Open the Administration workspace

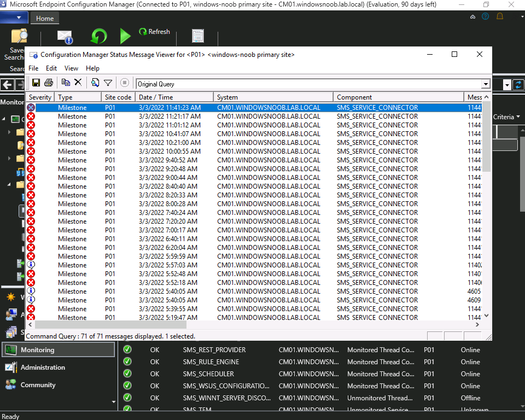click(x=58, y=367)
